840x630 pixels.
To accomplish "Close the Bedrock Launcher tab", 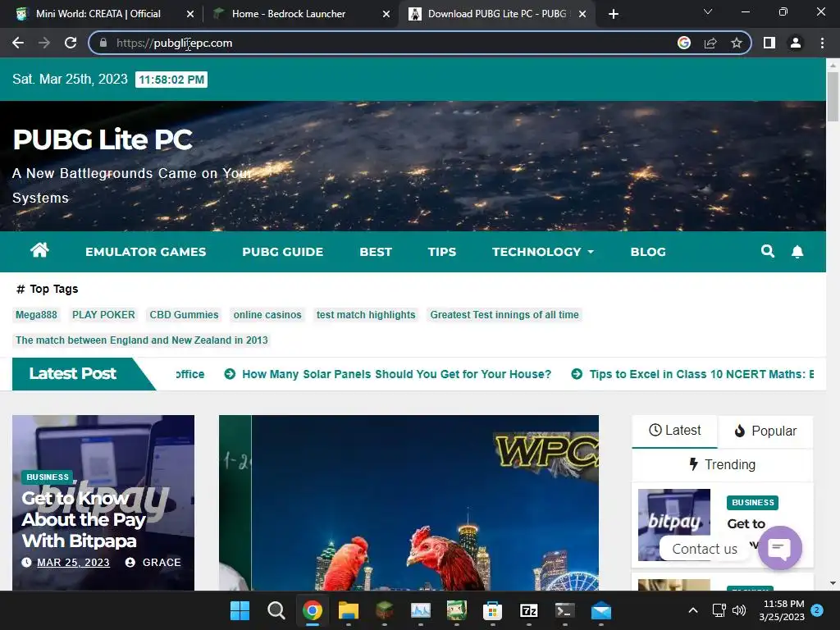I will pyautogui.click(x=386, y=14).
